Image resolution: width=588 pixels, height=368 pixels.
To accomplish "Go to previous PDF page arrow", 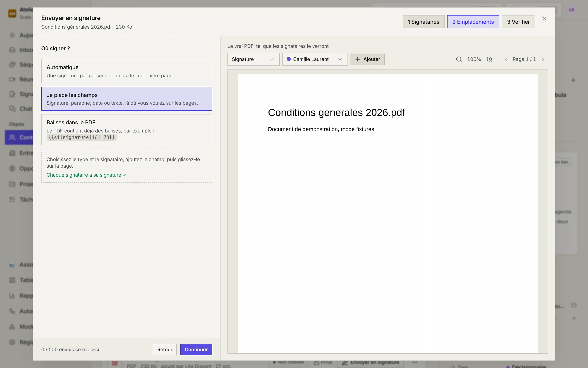I will tap(506, 59).
